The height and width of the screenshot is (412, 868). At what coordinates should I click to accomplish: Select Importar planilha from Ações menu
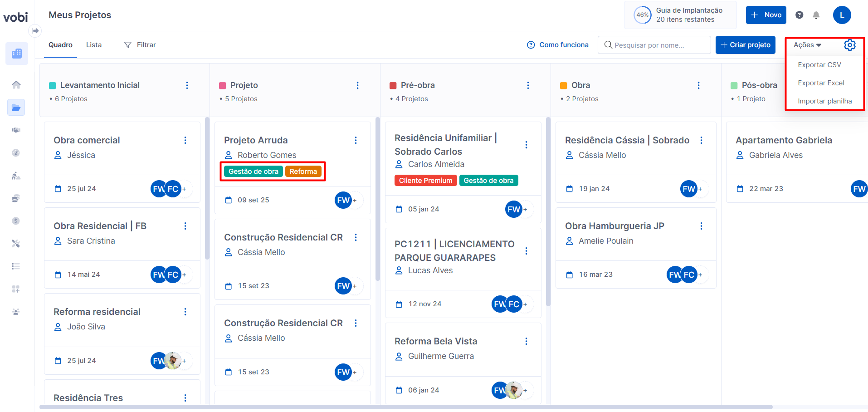point(824,101)
